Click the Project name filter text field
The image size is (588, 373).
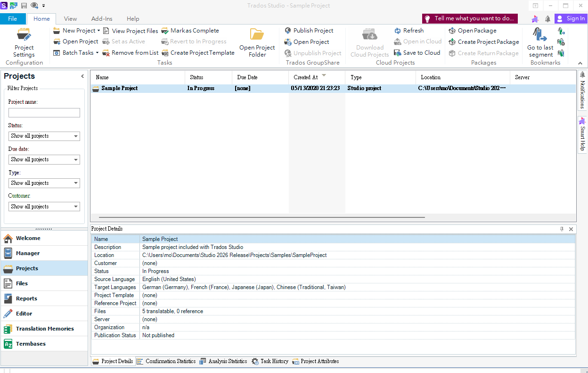point(44,113)
